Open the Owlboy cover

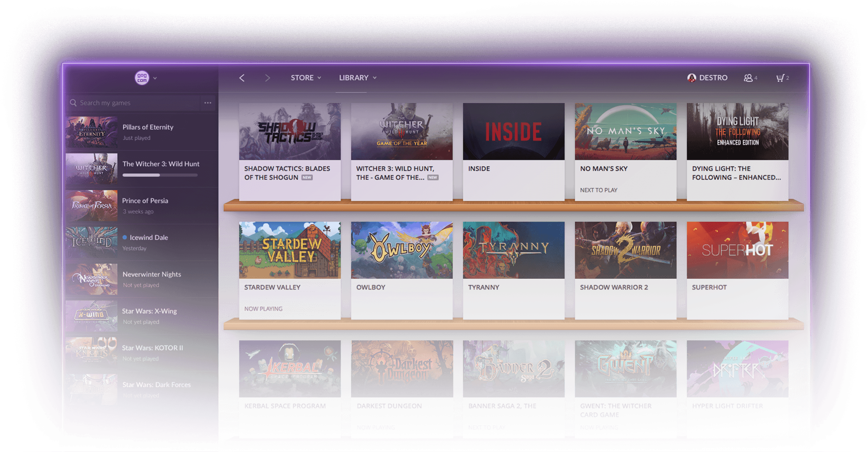(x=402, y=250)
